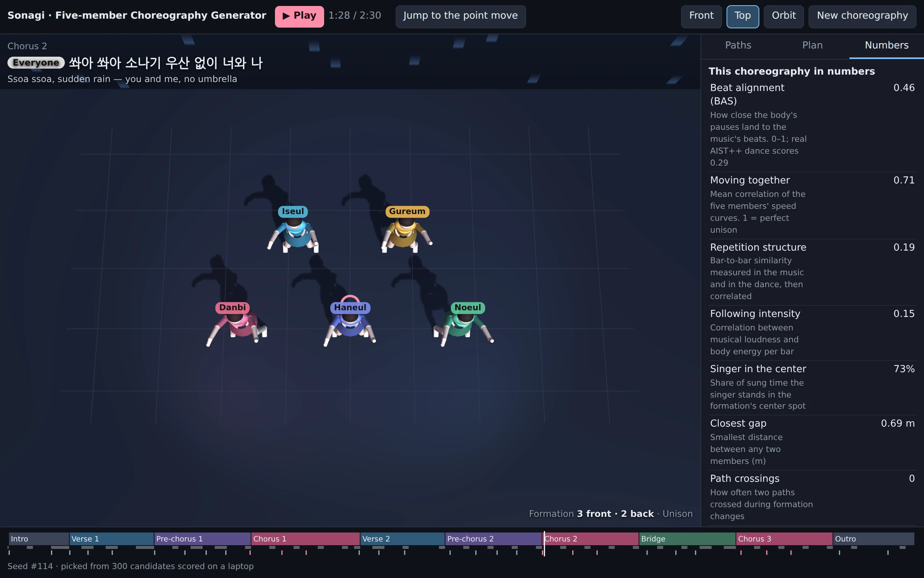Click the Beat alignment (BAS) value 0.46

click(x=904, y=88)
